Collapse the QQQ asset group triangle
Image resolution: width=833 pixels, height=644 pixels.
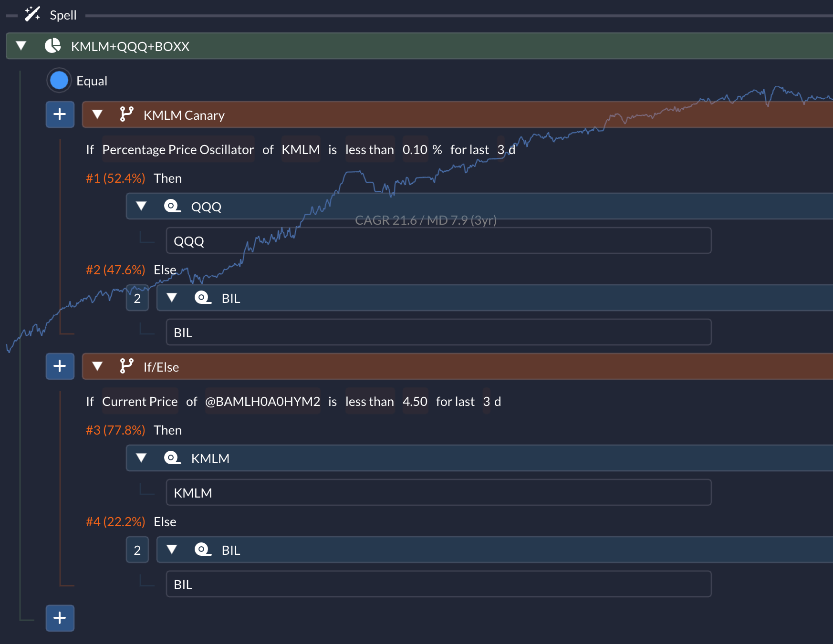(141, 206)
